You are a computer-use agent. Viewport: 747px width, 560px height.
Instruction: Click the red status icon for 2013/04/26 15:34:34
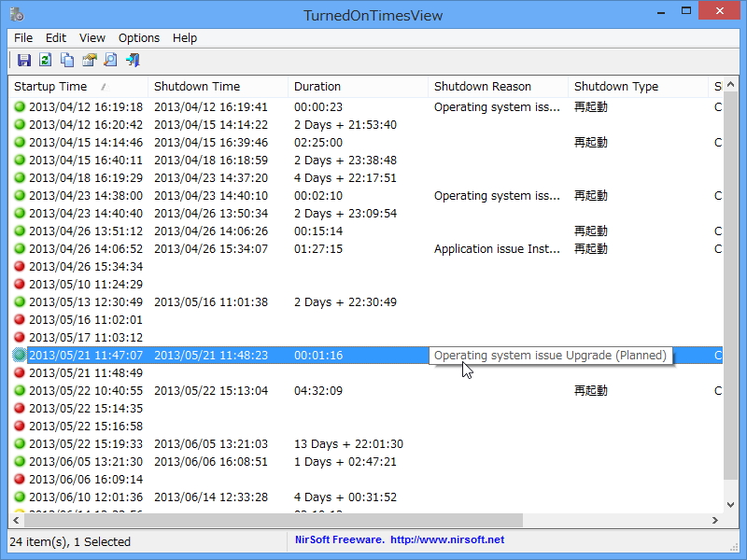coord(20,266)
